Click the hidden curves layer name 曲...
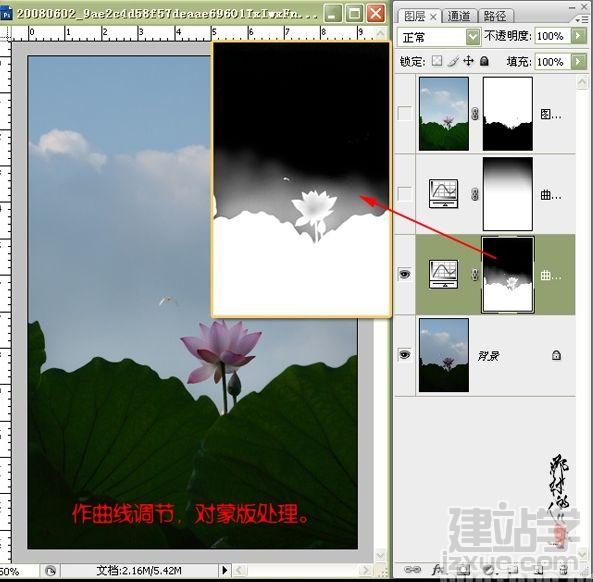Screen dimensions: 593x582 click(x=550, y=195)
